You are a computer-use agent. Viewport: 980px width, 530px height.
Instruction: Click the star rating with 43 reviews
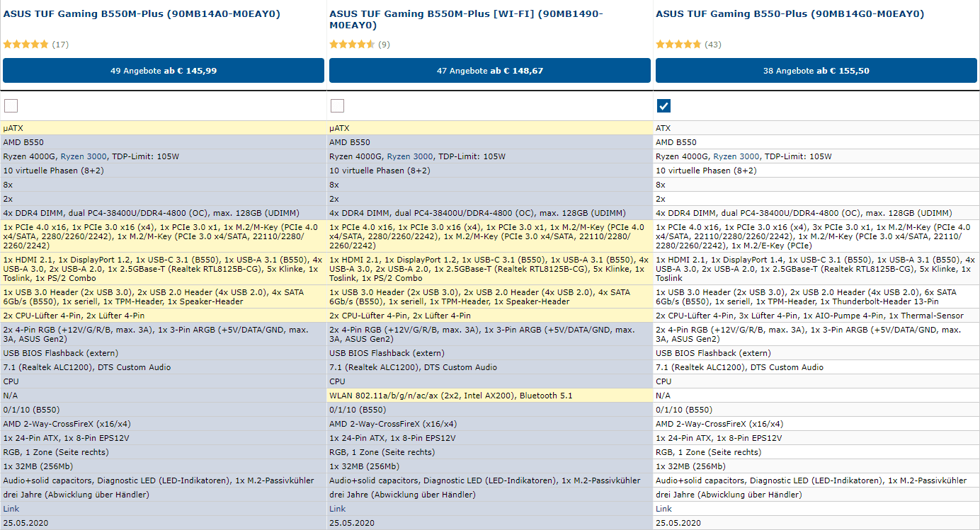[x=679, y=45]
